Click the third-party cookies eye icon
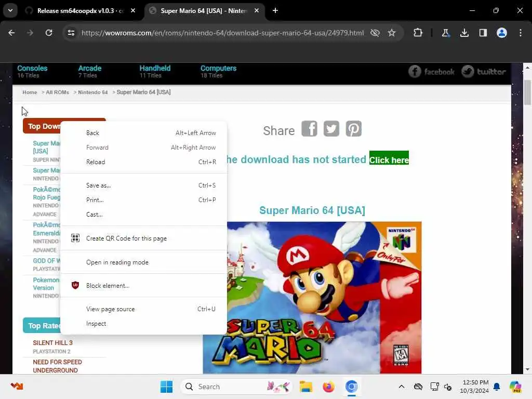 tap(375, 33)
